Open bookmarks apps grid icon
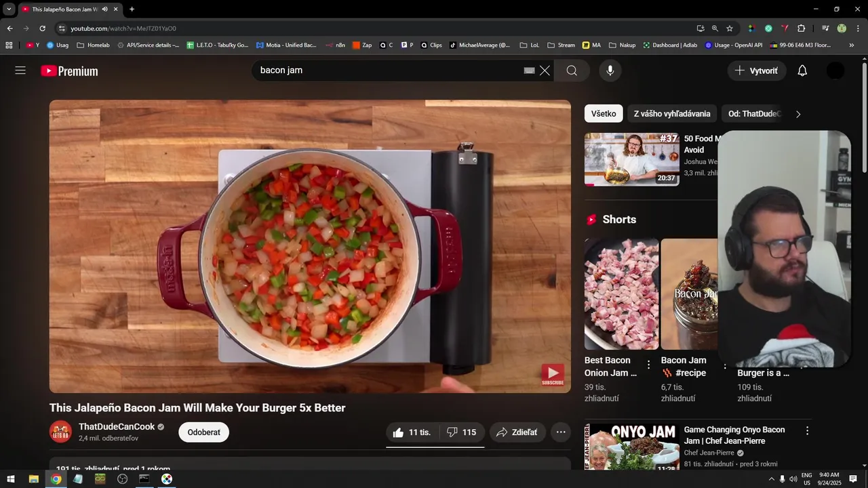Viewport: 868px width, 488px height. click(x=9, y=45)
